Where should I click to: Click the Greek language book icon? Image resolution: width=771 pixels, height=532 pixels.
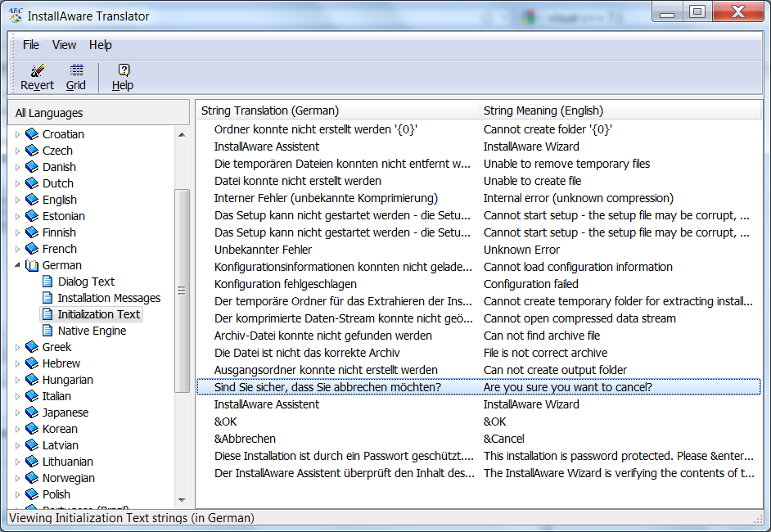point(32,347)
